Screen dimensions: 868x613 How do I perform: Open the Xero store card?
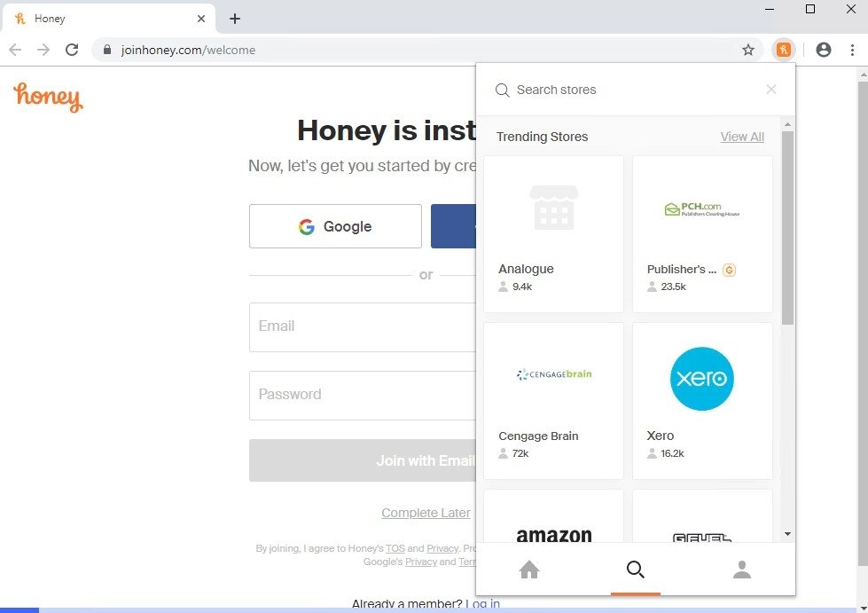[702, 401]
